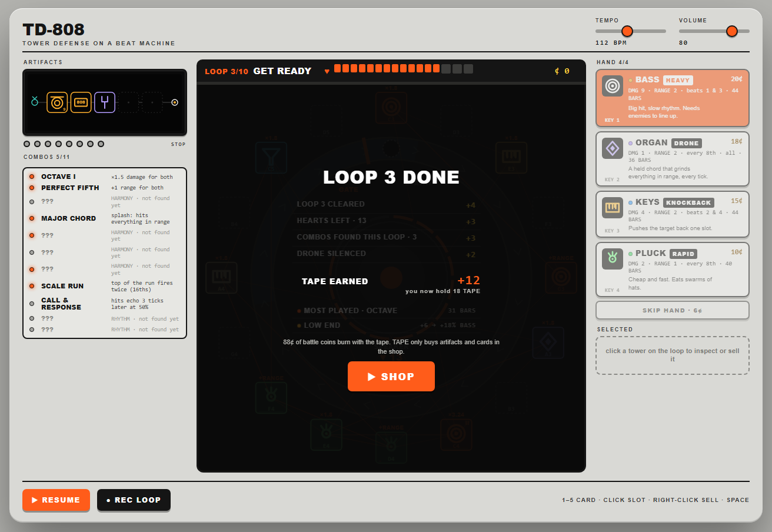The image size is (772, 532).
Task: Click the DRONE tag on the Organ card
Action: [x=687, y=143]
